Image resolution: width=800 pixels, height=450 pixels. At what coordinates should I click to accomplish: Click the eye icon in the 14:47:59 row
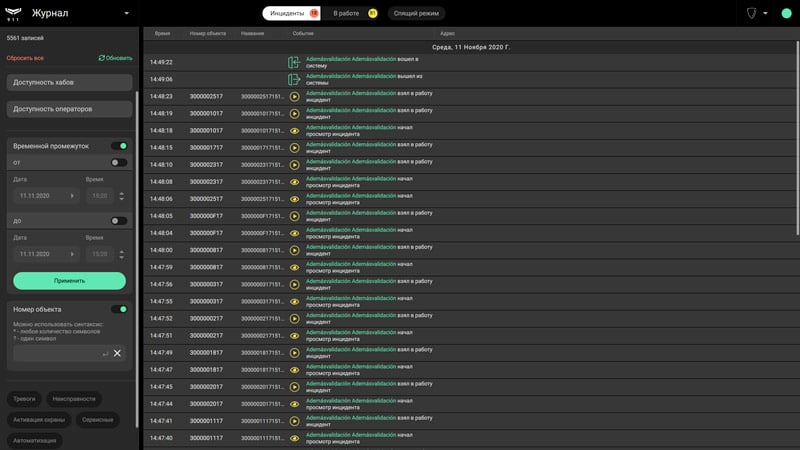294,267
